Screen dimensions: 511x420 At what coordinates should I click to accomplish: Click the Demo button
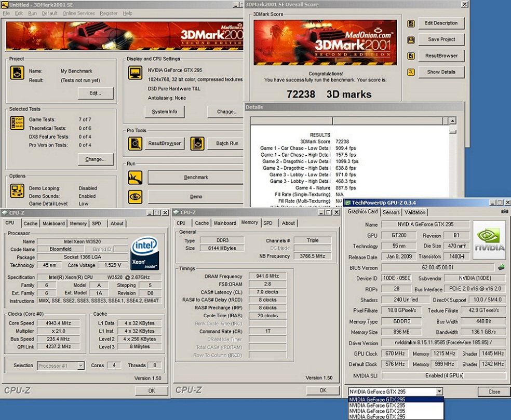click(x=196, y=197)
